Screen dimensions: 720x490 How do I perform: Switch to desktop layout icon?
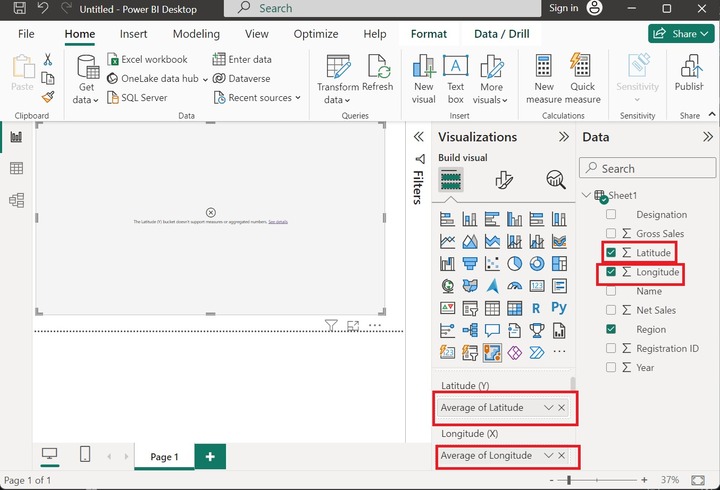click(x=49, y=454)
